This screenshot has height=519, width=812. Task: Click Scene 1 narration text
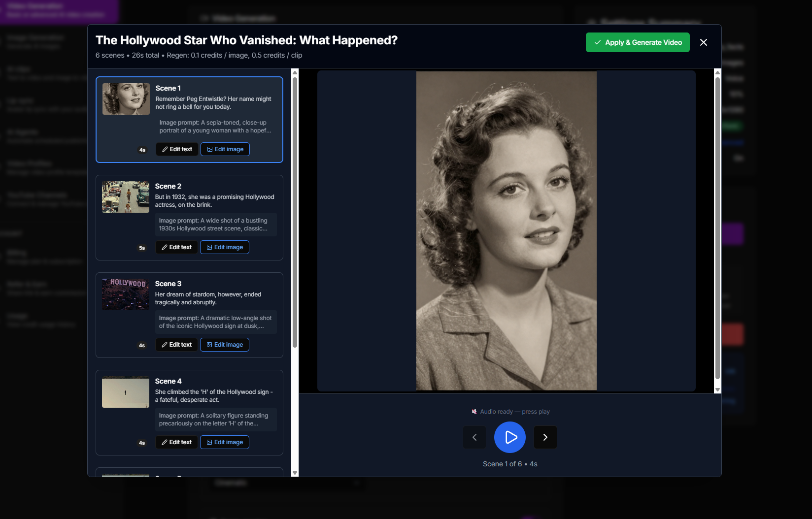[213, 103]
